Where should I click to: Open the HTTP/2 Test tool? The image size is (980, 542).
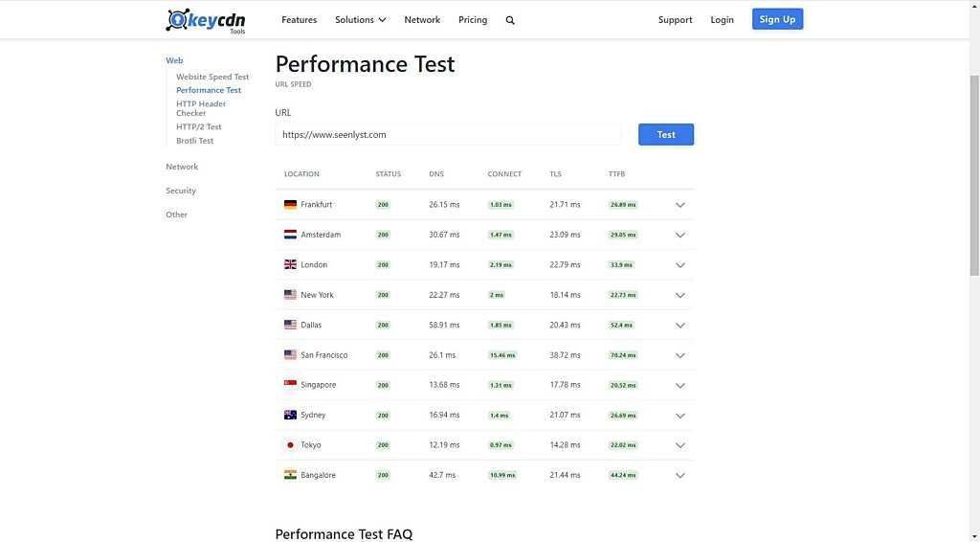199,127
